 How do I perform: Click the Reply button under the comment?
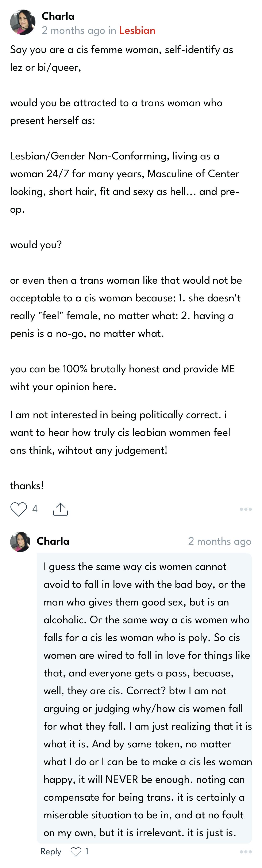[x=51, y=852]
